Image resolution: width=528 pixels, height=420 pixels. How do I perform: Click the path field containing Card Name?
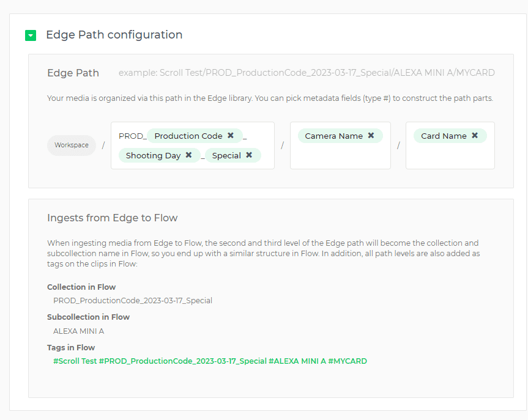point(450,156)
